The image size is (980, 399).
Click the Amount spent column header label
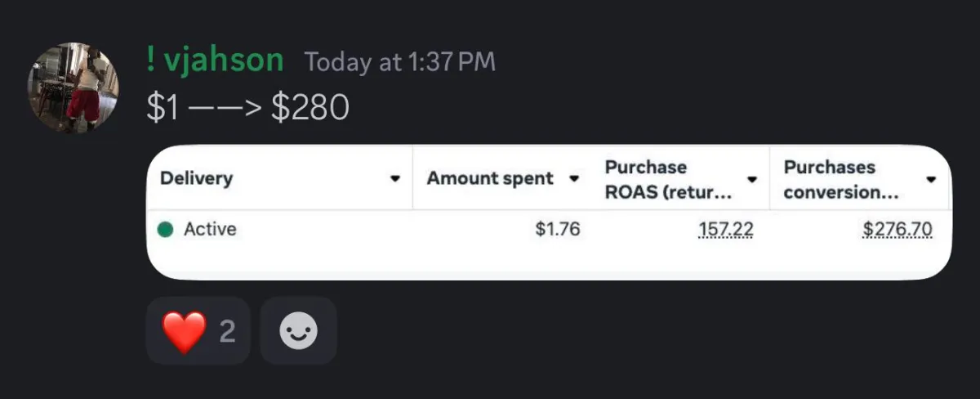pos(490,178)
